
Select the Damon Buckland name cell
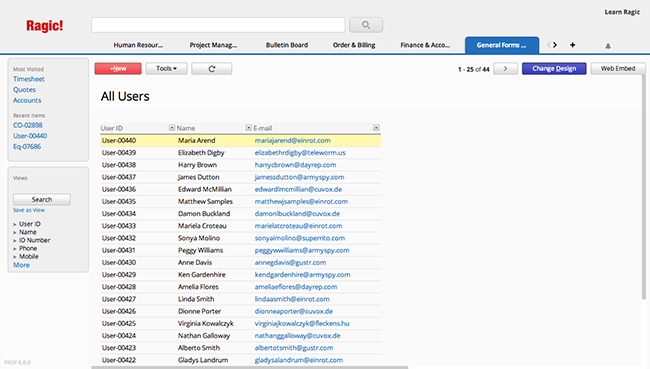(204, 214)
